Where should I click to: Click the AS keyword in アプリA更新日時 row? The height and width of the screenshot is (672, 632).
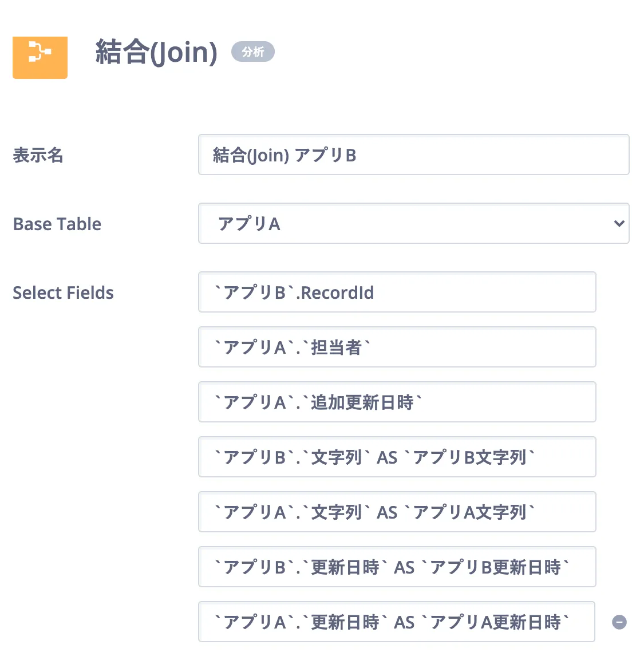click(404, 622)
